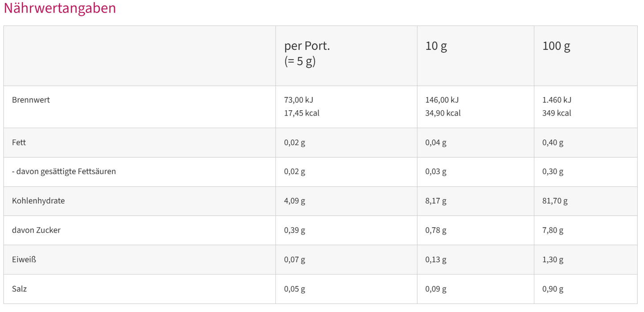Click the 1,30 g protein value
Viewport: 644px width, 312px height.
click(553, 259)
